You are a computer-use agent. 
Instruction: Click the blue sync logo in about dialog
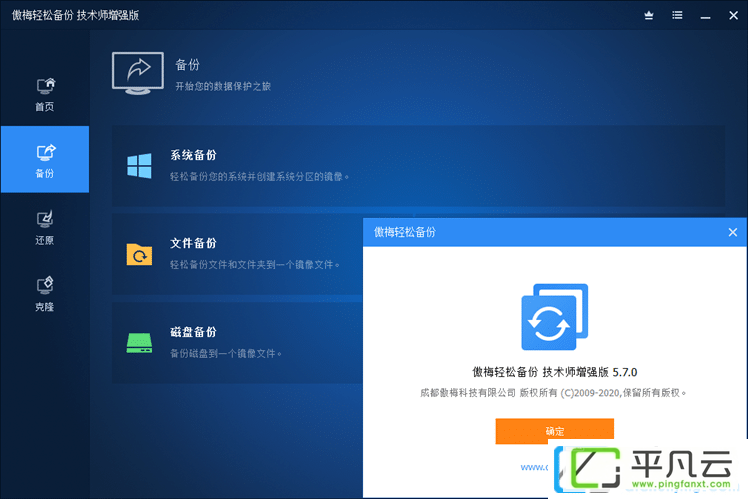tap(554, 317)
